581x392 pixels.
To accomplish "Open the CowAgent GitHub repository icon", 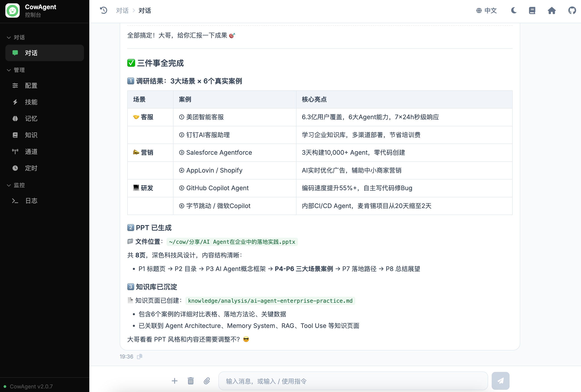I will point(572,10).
